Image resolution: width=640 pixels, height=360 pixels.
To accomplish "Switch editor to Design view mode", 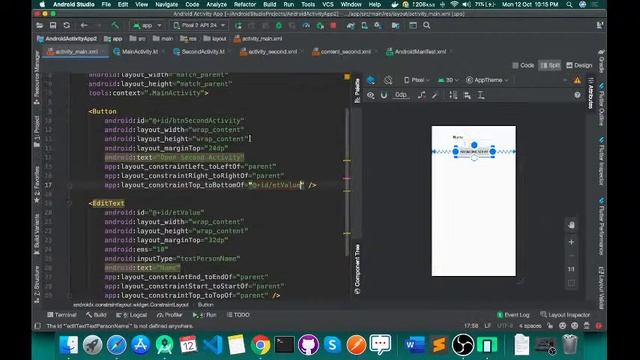I will [x=579, y=65].
